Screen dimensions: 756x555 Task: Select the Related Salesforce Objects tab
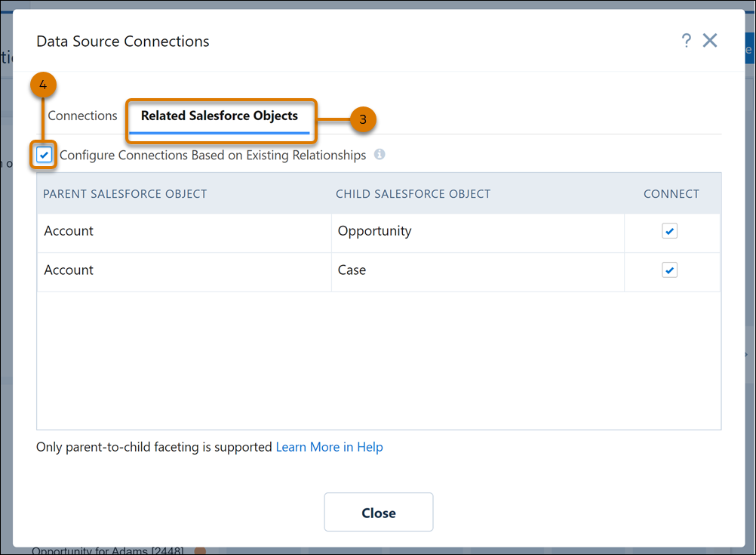coord(220,116)
